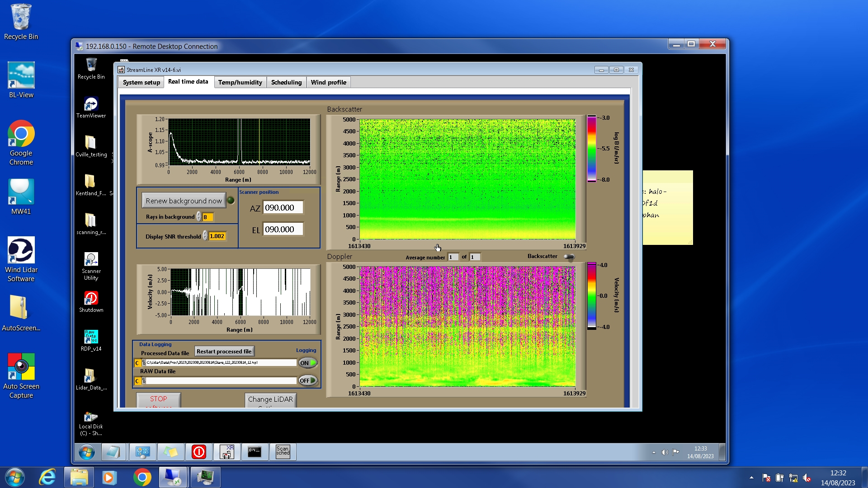Switch to the Temp/humidity tab

click(x=240, y=82)
